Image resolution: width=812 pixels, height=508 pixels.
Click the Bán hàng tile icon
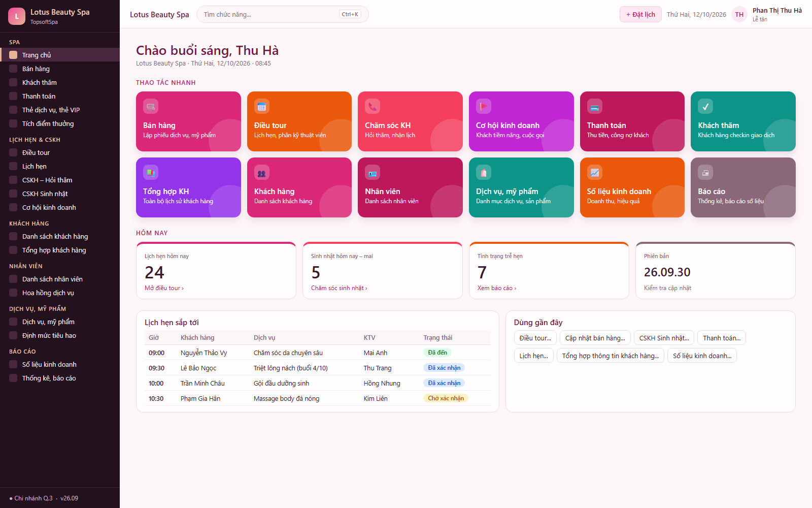pyautogui.click(x=151, y=106)
